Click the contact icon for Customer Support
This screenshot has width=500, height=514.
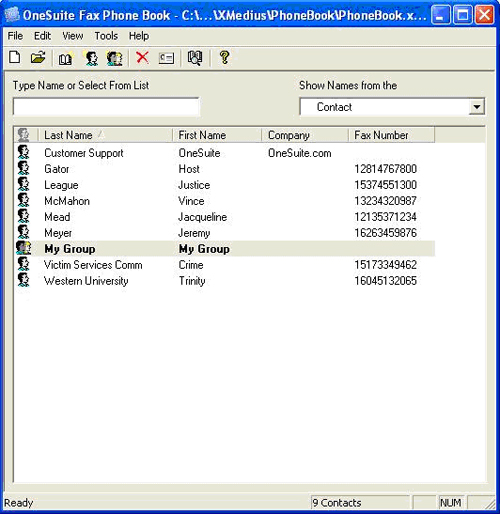[23, 152]
